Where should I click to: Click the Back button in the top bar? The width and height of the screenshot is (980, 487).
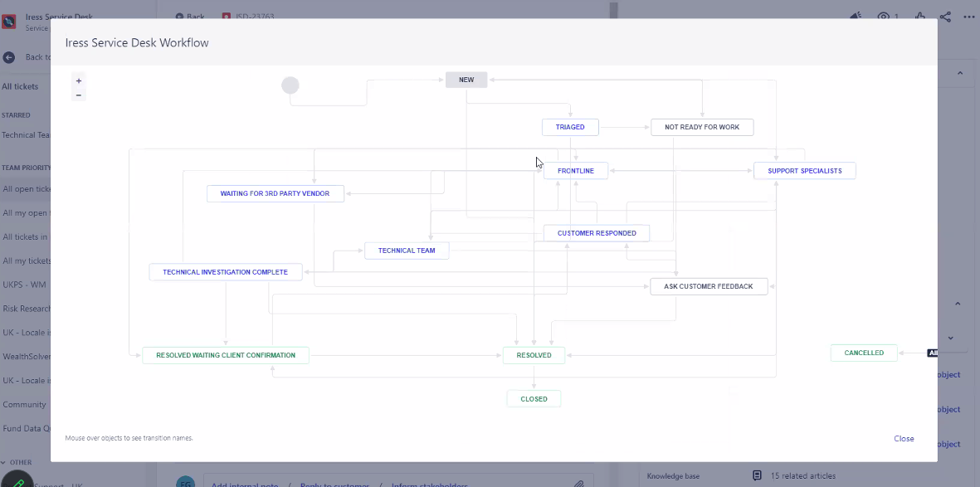(x=191, y=15)
